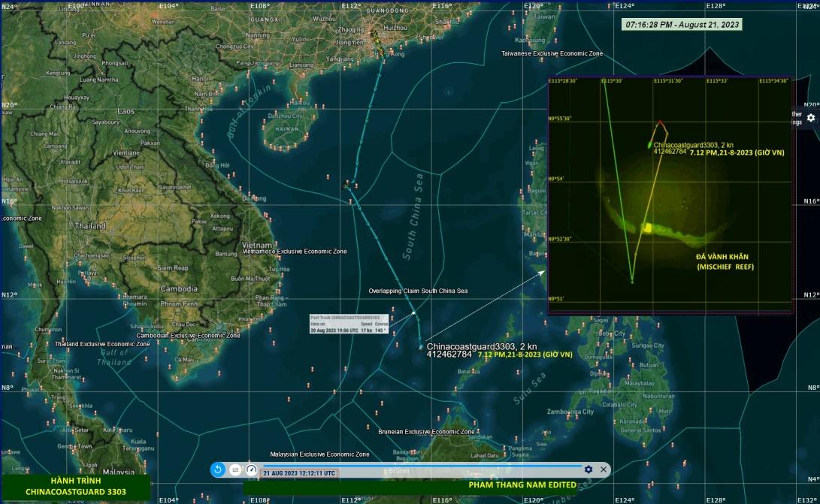The height and width of the screenshot is (504, 820).
Task: Click the green vessel icon in the inset map
Action: tap(650, 146)
